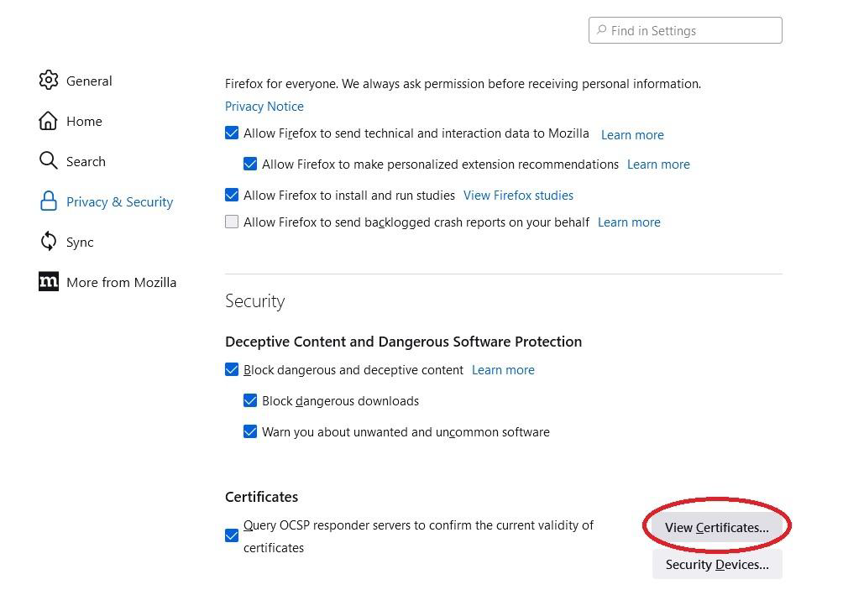
Task: Open View Certificates dialog
Action: 716,527
